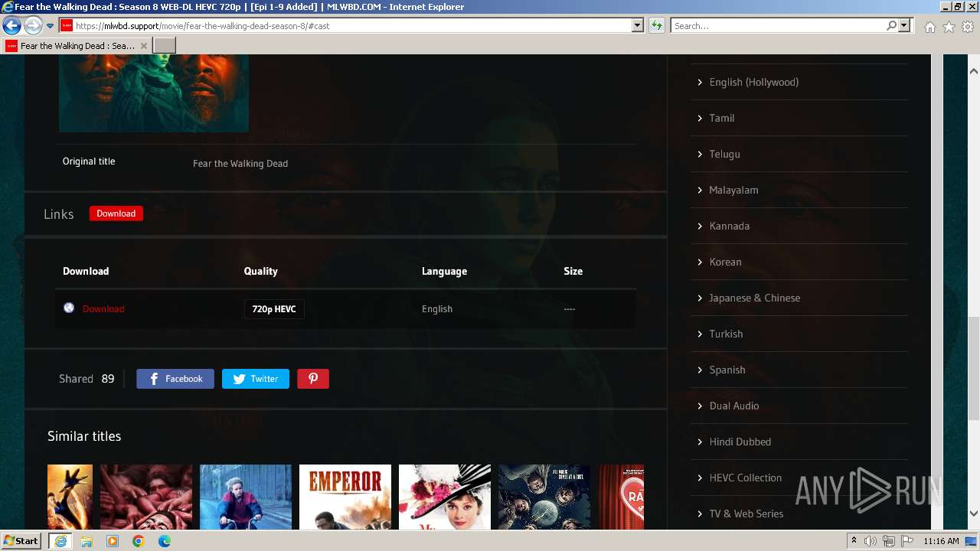The width and height of the screenshot is (980, 551).
Task: Refresh the page with the reload icon
Action: [x=656, y=25]
